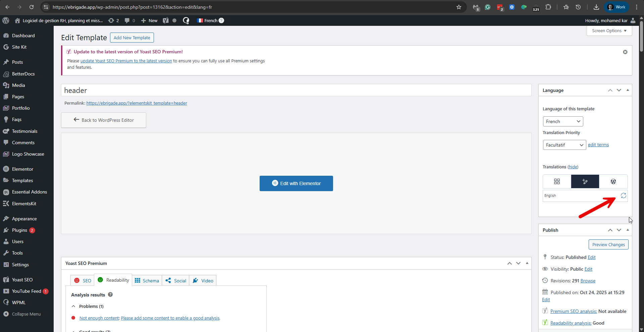644x332 pixels.
Task: Open the Facultatif translation priority dropdown
Action: (x=564, y=145)
